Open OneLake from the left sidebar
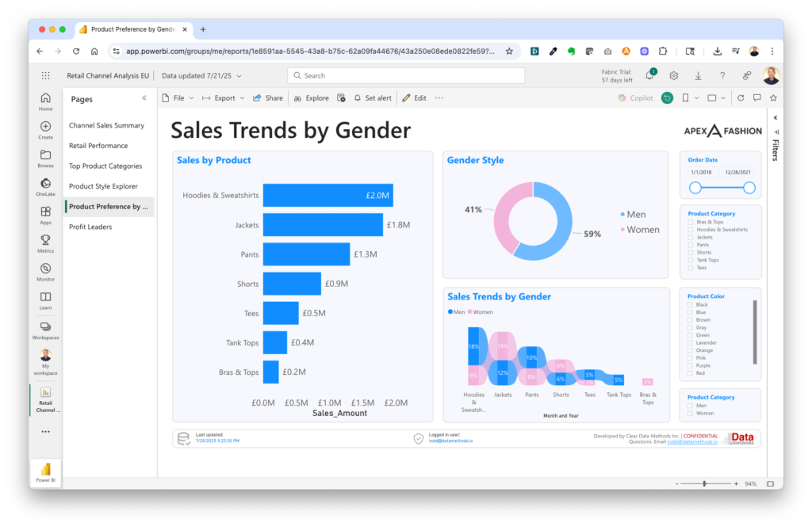 click(45, 187)
